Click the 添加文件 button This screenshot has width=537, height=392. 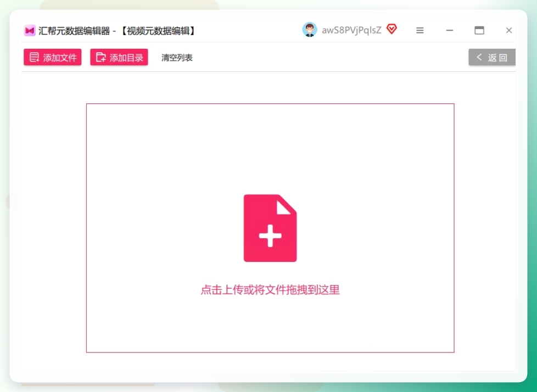52,57
